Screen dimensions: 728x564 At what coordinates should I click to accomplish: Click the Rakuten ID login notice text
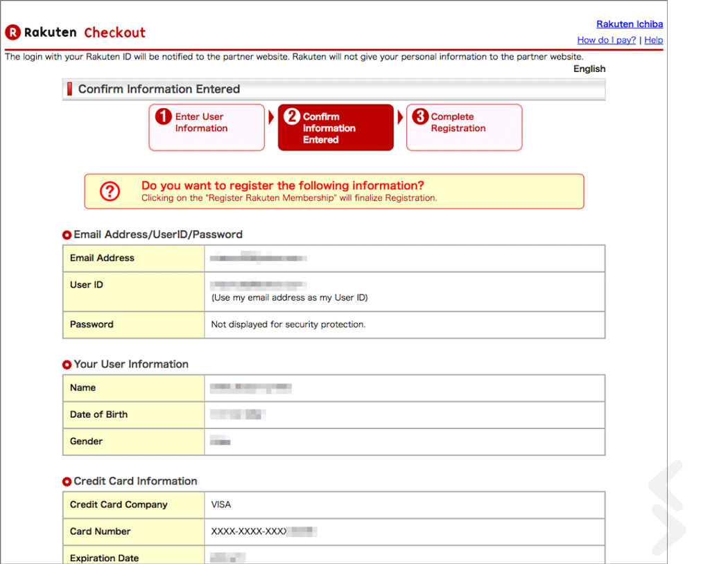click(294, 57)
